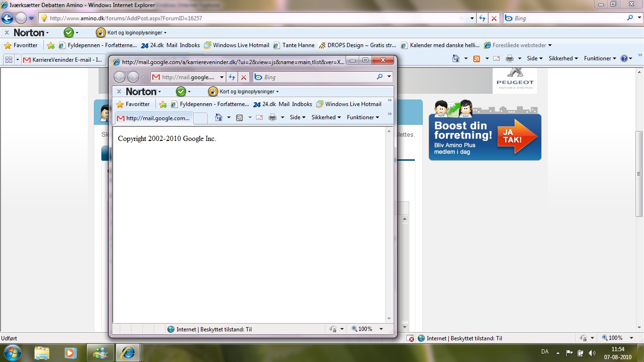Open the Sikkerhed dropdown in the Gmail popup
The width and height of the screenshot is (644, 362).
pyautogui.click(x=326, y=117)
